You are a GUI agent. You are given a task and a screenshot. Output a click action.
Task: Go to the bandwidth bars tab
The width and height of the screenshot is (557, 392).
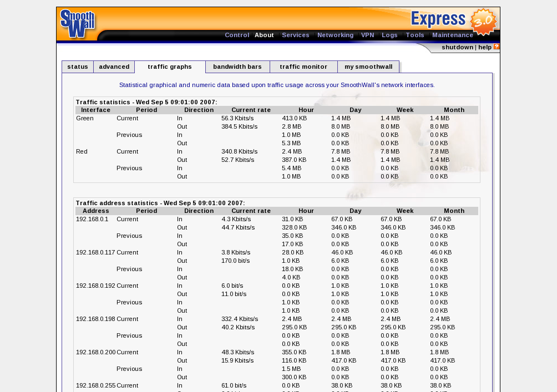237,67
